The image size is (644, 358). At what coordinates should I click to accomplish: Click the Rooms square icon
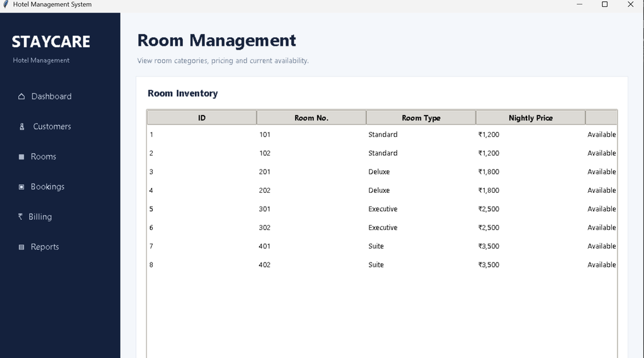tap(21, 156)
